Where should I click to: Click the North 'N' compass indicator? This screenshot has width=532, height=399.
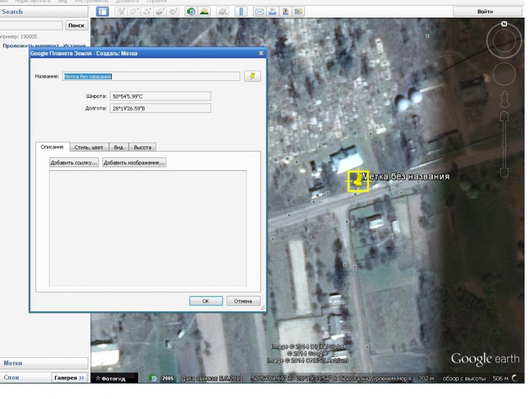(504, 24)
